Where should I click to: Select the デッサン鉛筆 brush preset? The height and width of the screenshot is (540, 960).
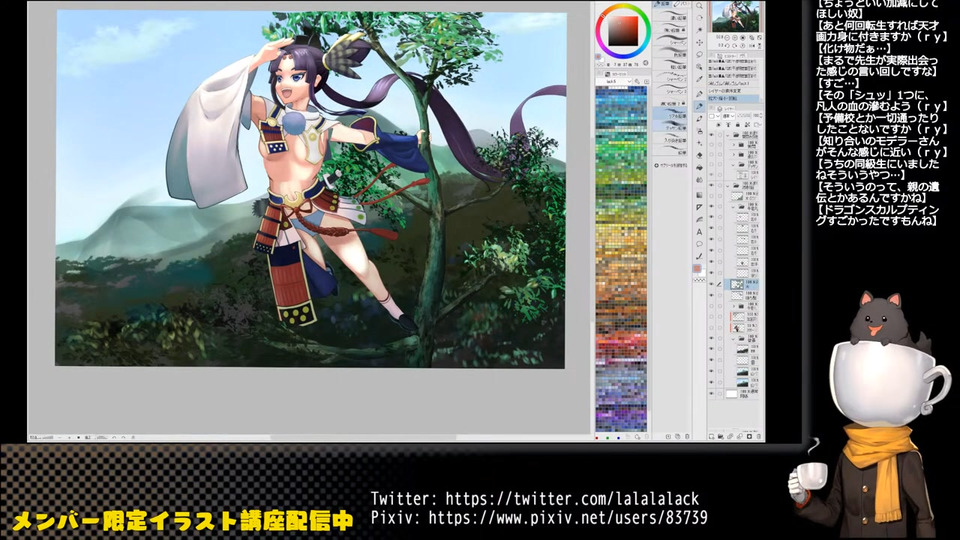tap(670, 125)
